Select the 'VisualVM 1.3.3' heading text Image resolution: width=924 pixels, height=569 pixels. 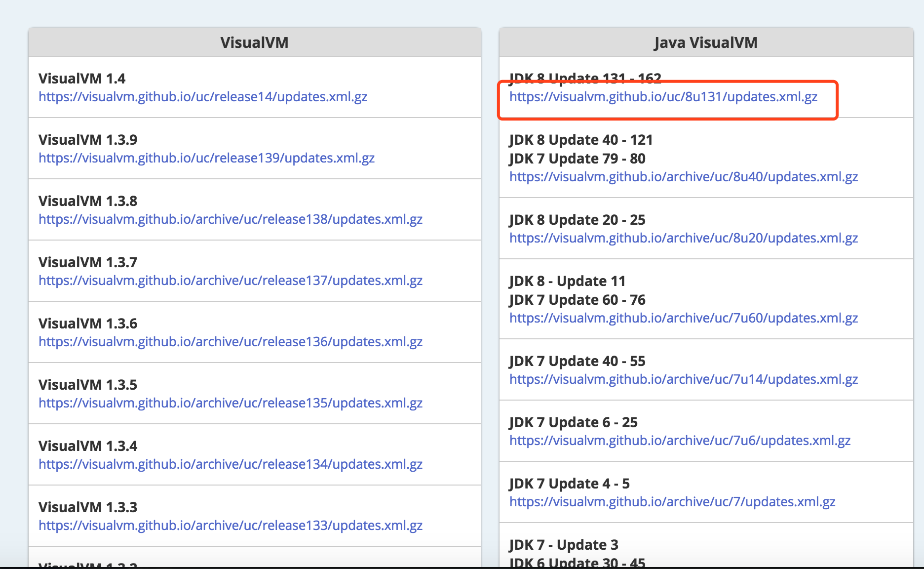88,507
